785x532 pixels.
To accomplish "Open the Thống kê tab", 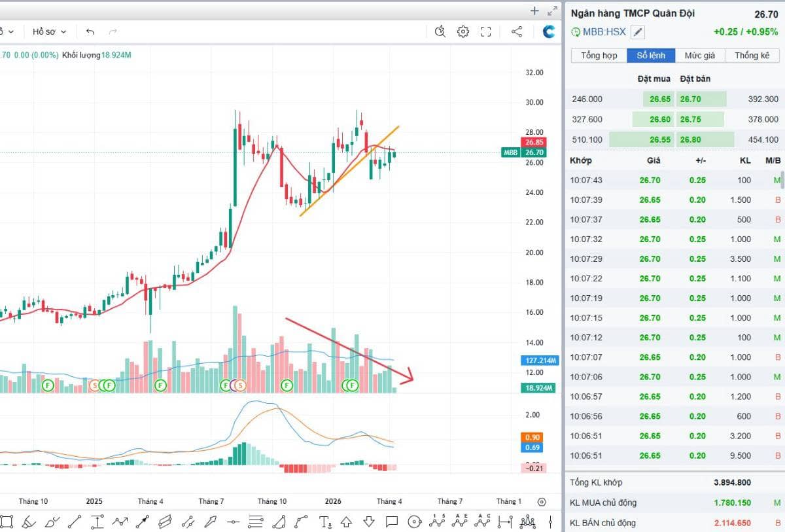I will coord(752,56).
